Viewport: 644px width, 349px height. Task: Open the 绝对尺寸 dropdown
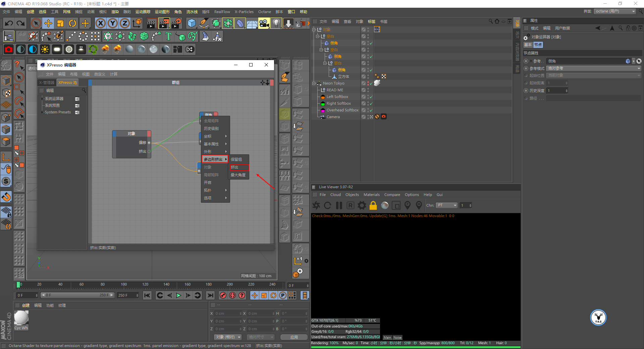tap(261, 337)
